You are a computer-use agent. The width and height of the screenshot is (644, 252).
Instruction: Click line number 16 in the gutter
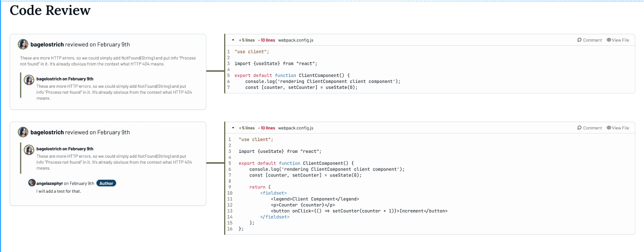coord(230,229)
